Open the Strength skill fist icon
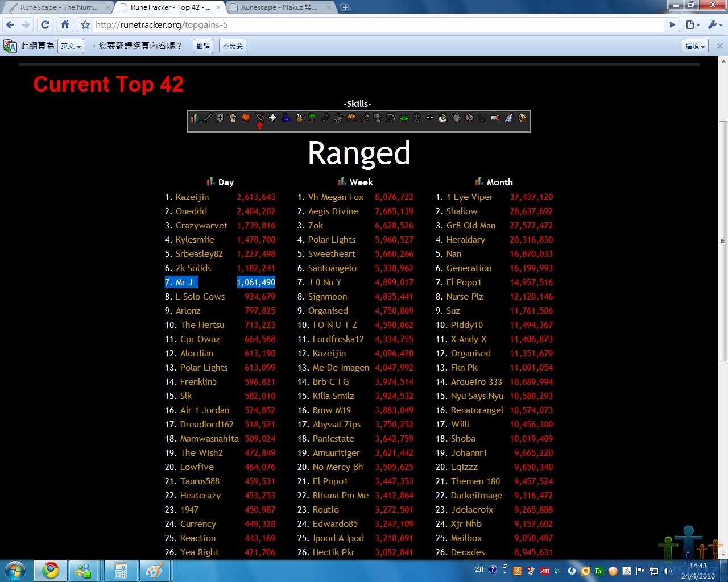This screenshot has height=582, width=728. [233, 118]
